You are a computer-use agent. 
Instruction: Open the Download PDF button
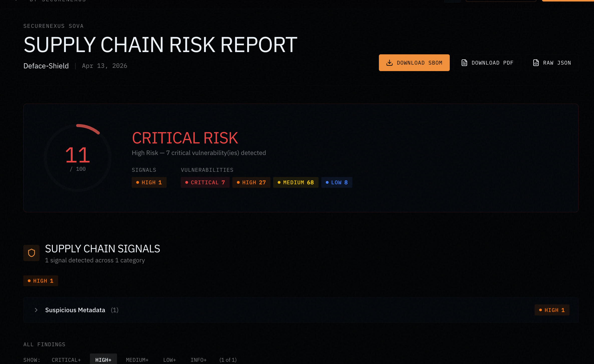(487, 63)
